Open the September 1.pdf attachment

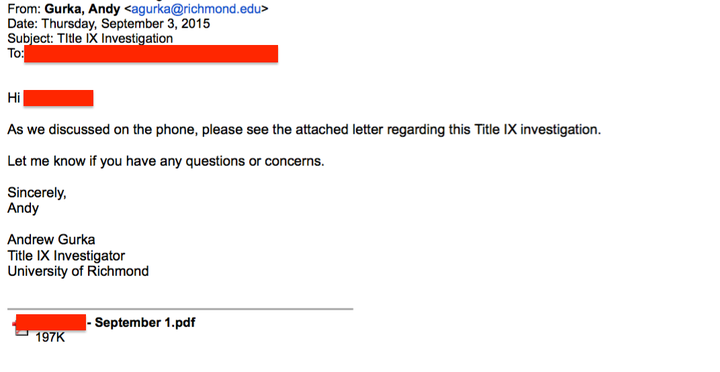(145, 322)
